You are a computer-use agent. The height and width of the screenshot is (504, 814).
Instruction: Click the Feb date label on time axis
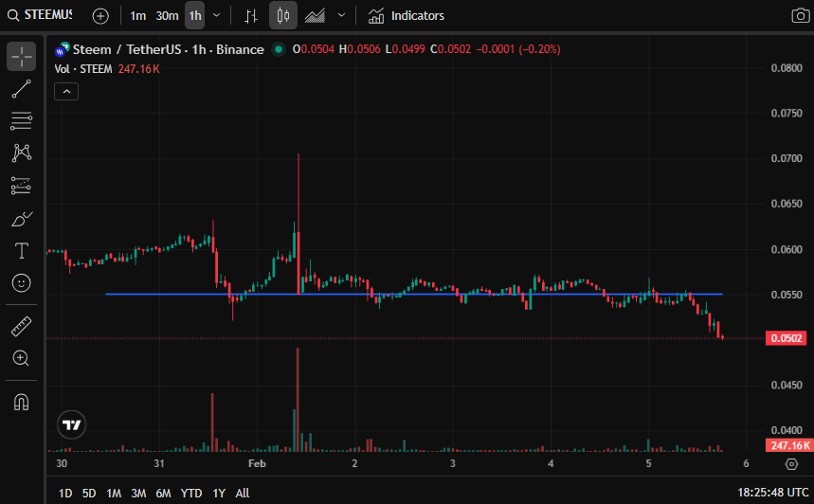(x=257, y=463)
